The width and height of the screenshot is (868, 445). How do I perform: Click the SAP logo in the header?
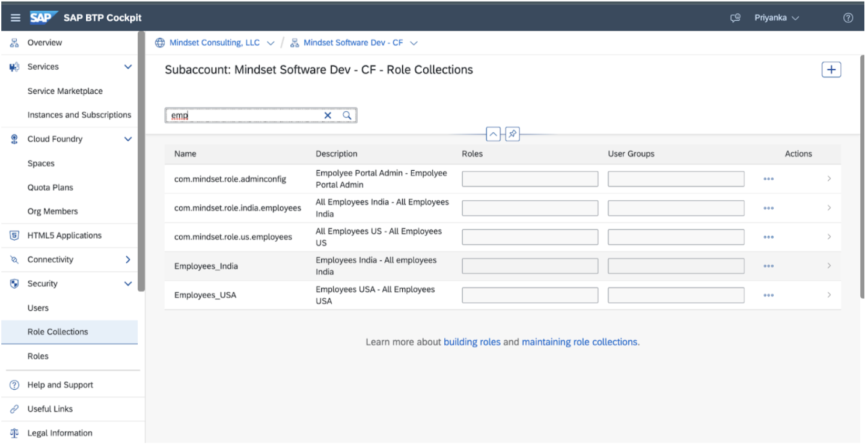[43, 17]
